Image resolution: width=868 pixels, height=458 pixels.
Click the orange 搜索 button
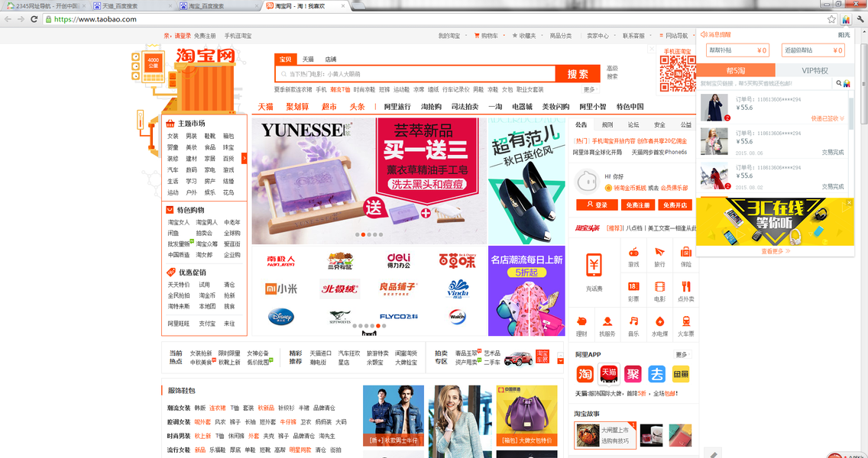(578, 74)
